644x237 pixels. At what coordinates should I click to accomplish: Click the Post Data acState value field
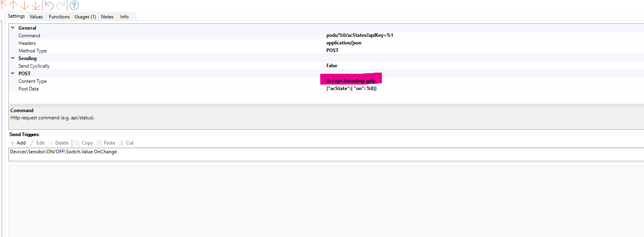pos(351,88)
